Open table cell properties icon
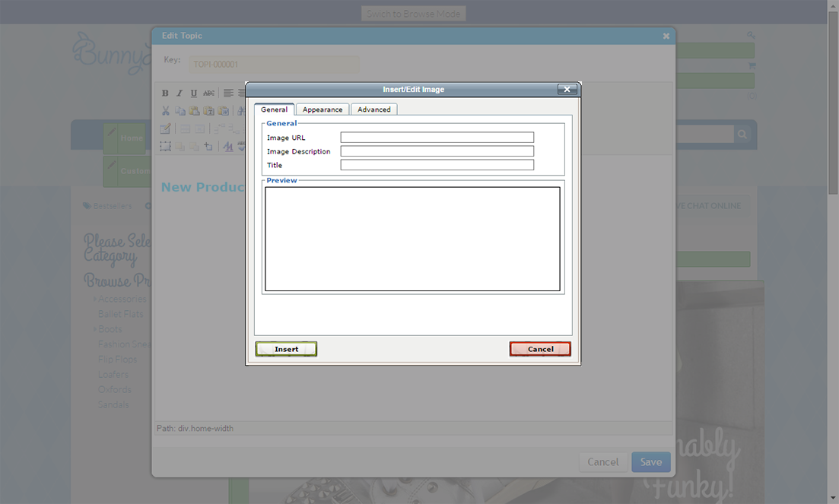This screenshot has width=839, height=504. point(199,128)
